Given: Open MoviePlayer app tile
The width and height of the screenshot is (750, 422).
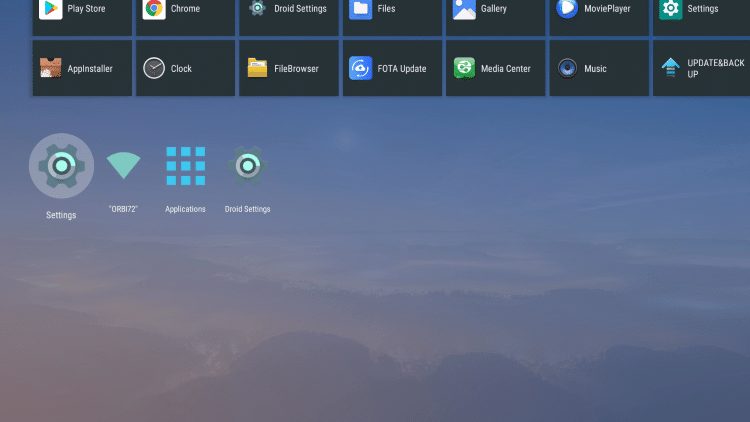Looking at the screenshot, I should [599, 17].
